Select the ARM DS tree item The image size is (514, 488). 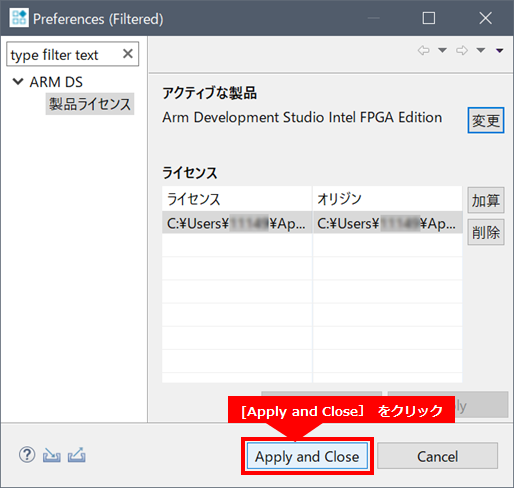[56, 82]
